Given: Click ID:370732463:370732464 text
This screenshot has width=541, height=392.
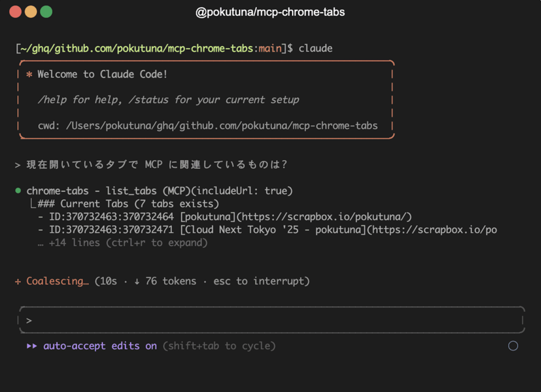Looking at the screenshot, I should pos(111,217).
